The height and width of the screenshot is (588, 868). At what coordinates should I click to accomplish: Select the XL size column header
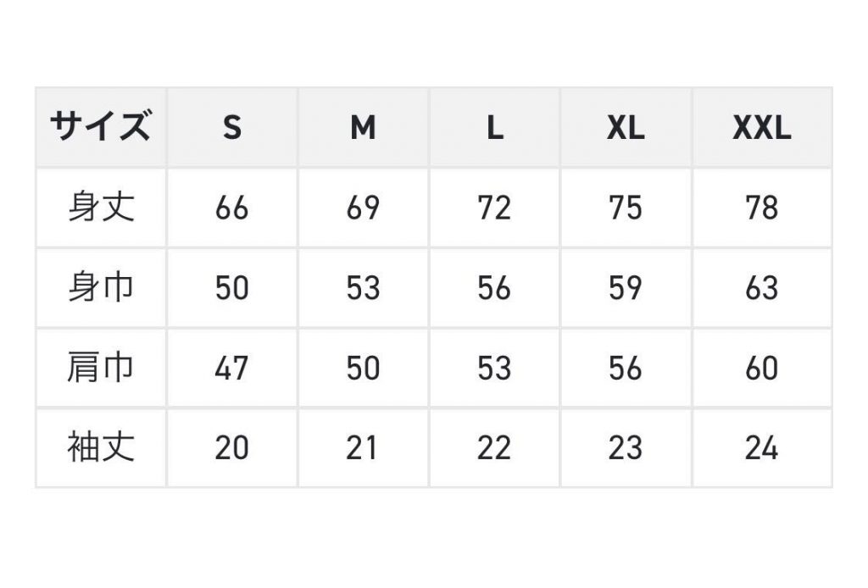click(x=626, y=127)
